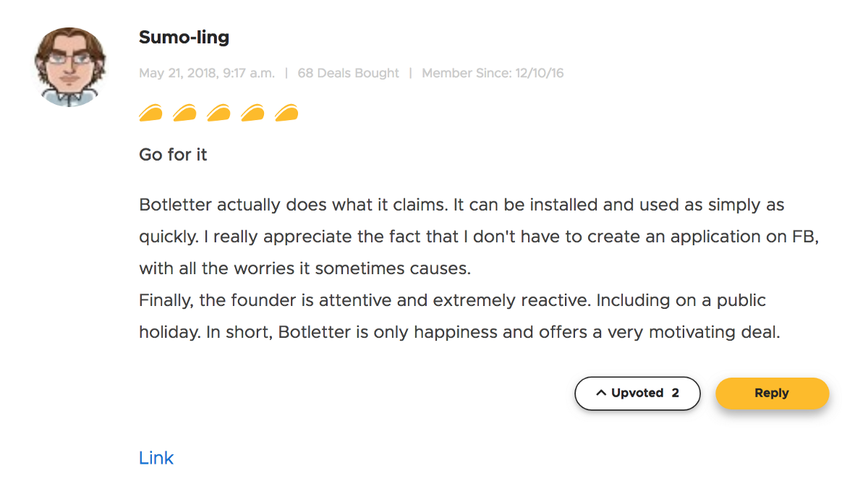Click the upward chevron in the Upvoted button
868x497 pixels.
(600, 394)
